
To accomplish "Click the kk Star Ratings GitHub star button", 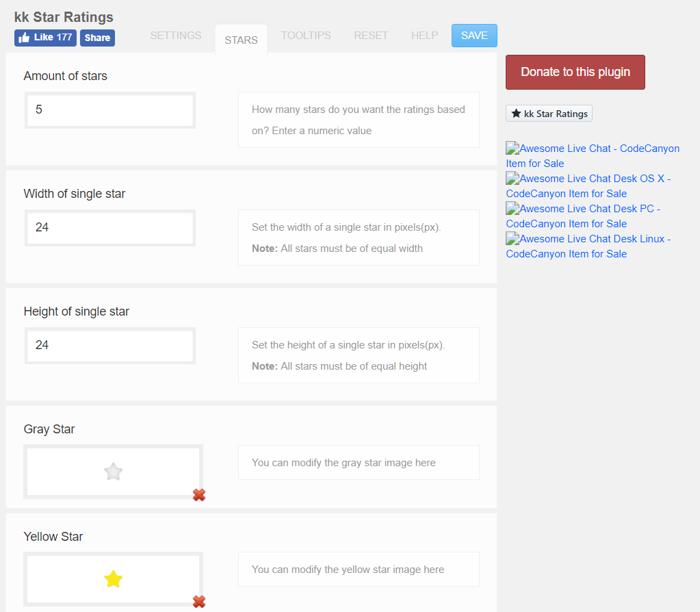I will pyautogui.click(x=549, y=114).
